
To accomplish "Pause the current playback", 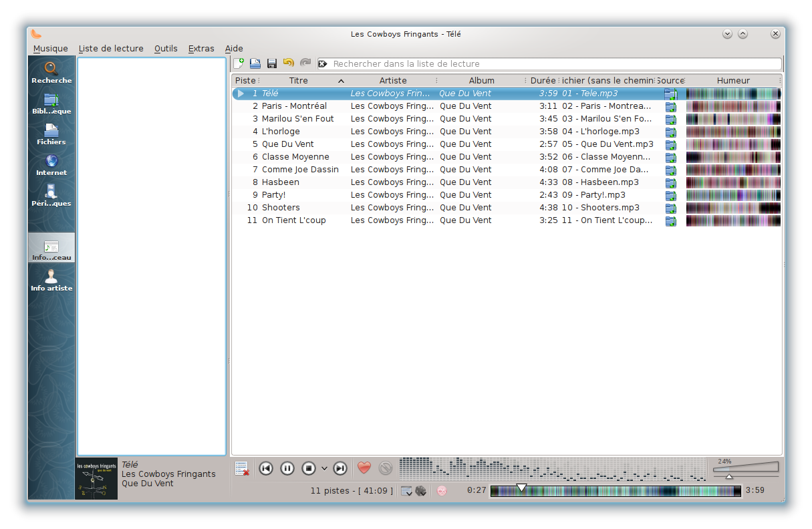I will click(287, 468).
